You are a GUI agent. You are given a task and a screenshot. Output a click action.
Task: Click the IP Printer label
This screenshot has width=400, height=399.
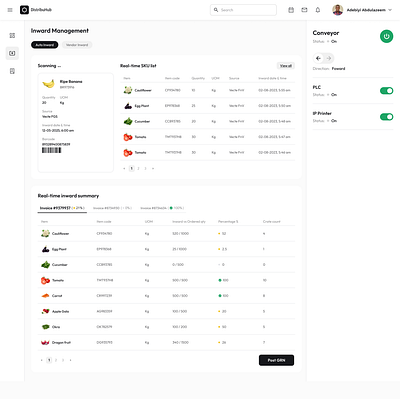point(322,113)
